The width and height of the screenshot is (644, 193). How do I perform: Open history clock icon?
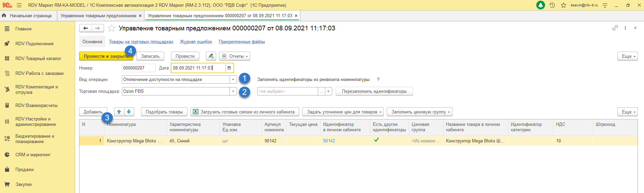click(552, 5)
